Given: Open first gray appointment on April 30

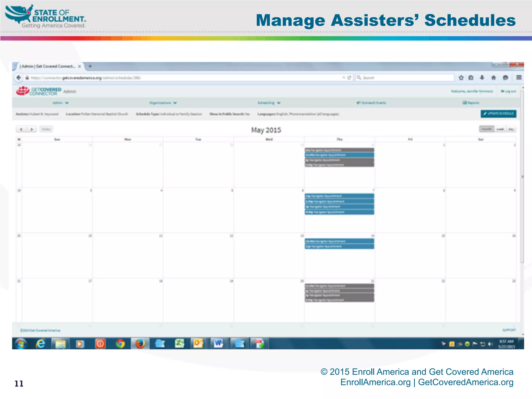Looking at the screenshot, I should pos(340,150).
